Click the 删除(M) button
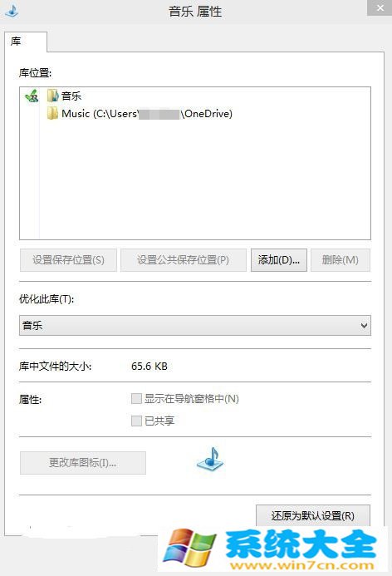392x576 pixels. 341,260
